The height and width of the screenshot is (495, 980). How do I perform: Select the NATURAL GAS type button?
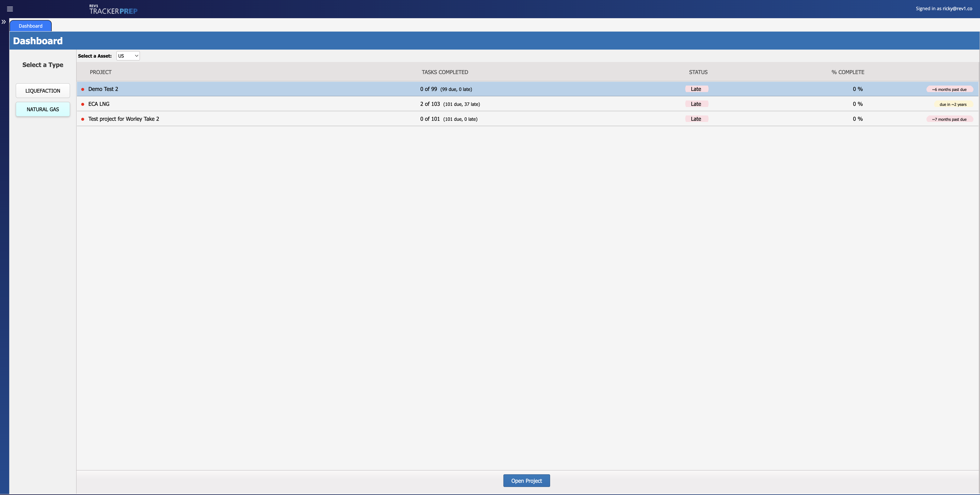click(43, 109)
